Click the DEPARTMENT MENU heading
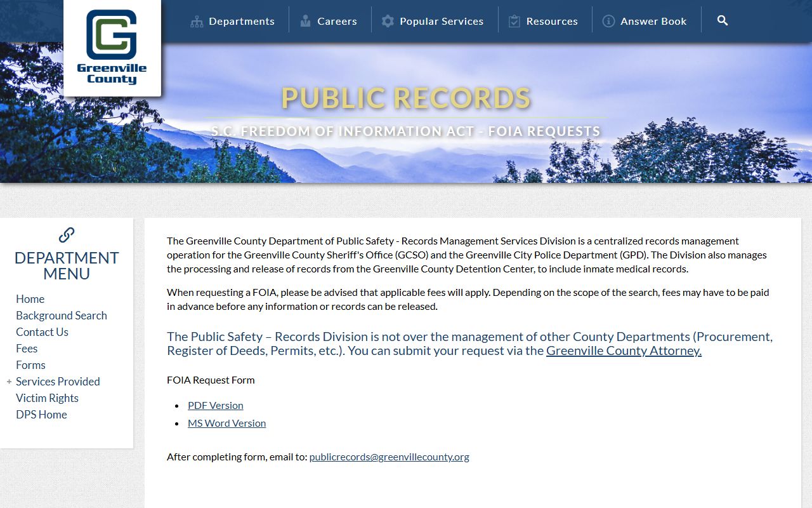Screen dimensions: 812x508 (67, 266)
